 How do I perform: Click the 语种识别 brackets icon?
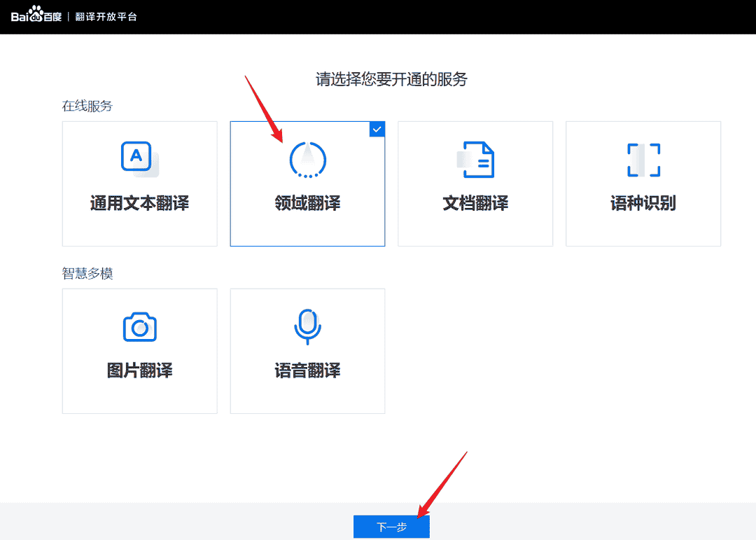point(643,159)
